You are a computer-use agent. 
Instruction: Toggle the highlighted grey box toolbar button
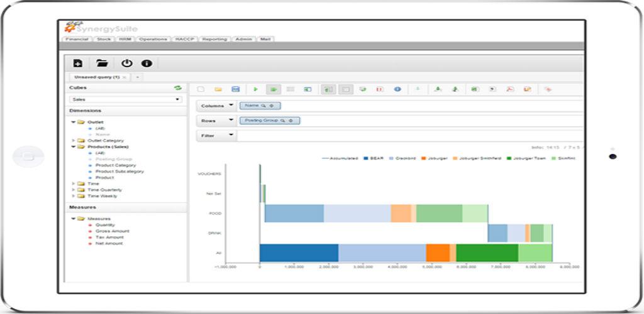pos(346,89)
